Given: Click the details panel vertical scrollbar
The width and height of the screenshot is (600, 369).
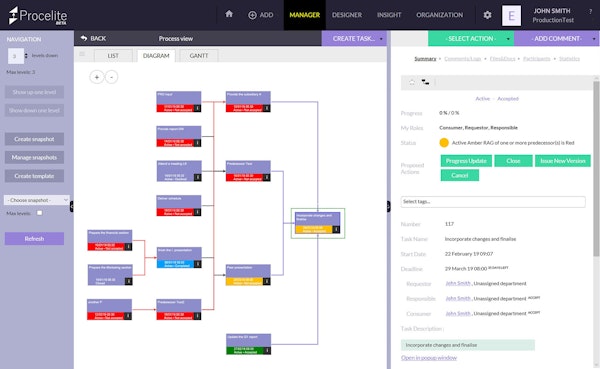Looking at the screenshot, I should click(596, 168).
